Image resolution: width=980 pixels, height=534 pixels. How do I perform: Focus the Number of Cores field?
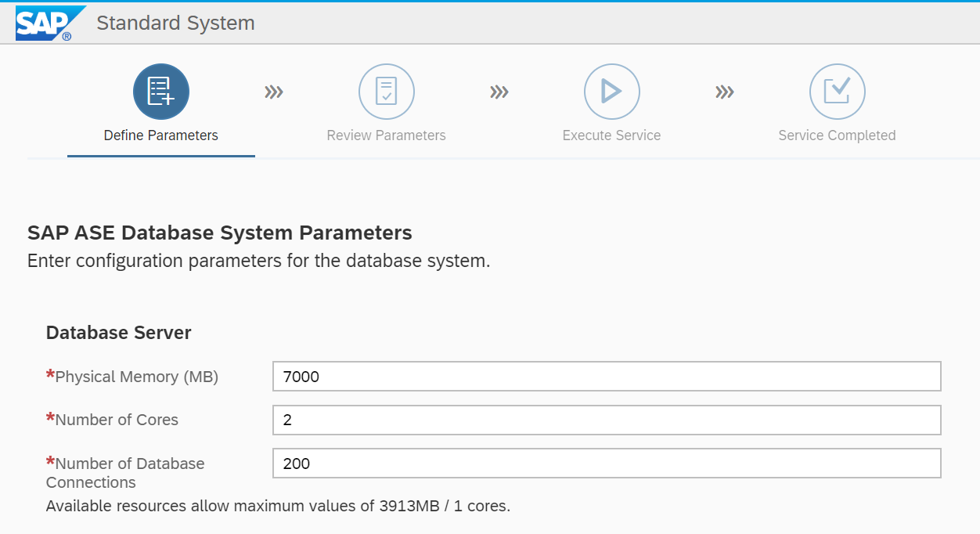[x=607, y=420]
